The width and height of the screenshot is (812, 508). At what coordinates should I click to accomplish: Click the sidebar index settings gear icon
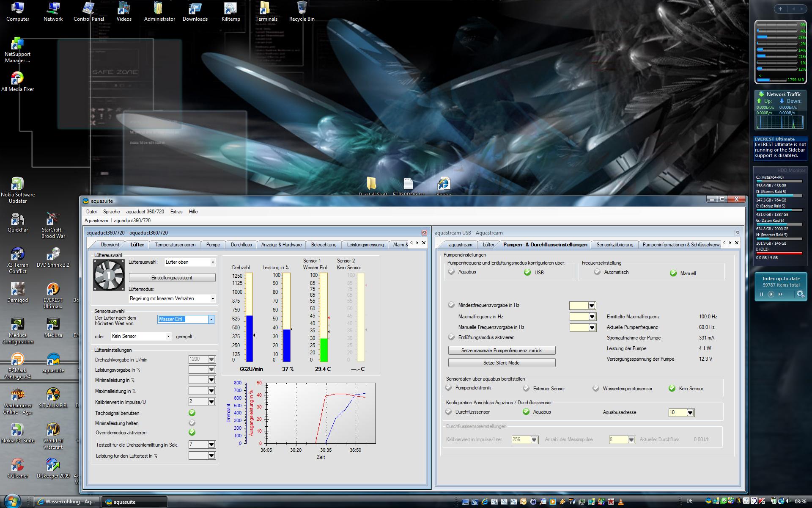pos(800,294)
